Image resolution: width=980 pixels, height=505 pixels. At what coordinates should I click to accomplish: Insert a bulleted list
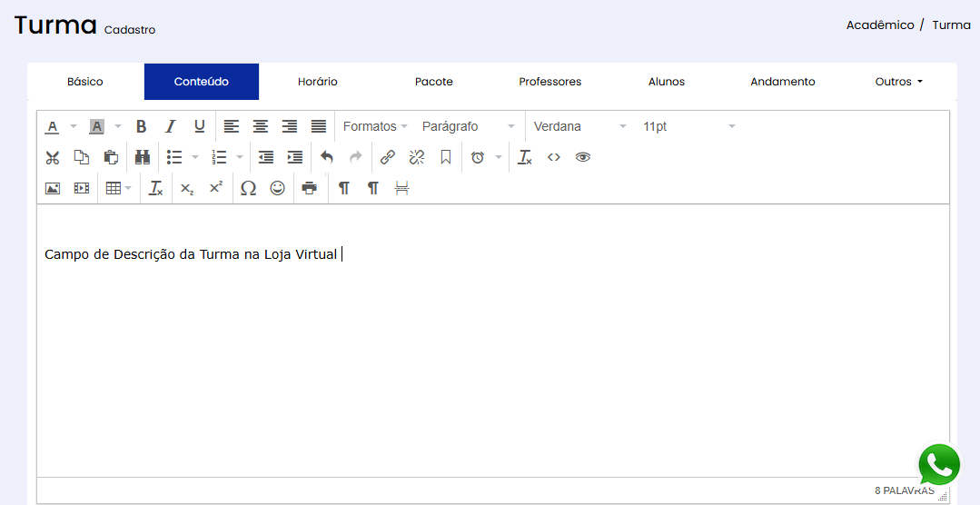(x=174, y=157)
